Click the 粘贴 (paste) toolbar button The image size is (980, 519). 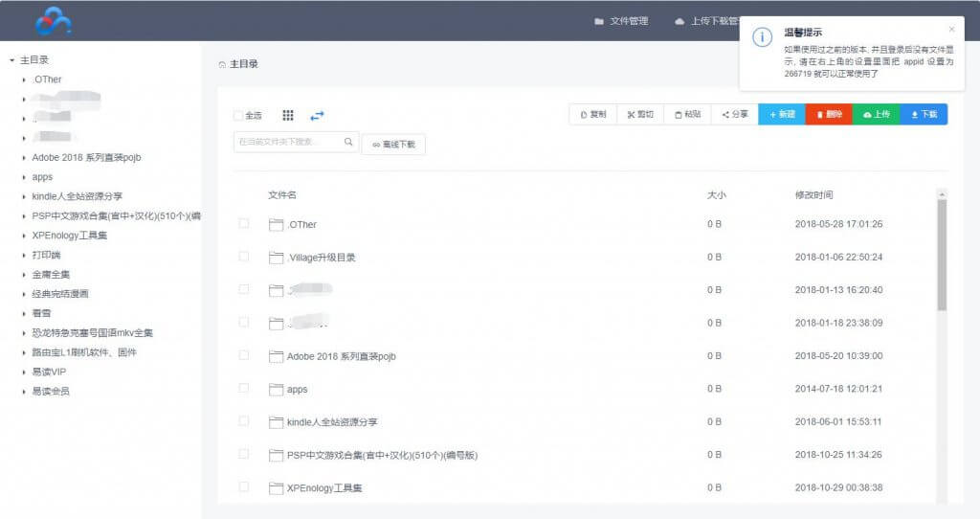pyautogui.click(x=687, y=114)
